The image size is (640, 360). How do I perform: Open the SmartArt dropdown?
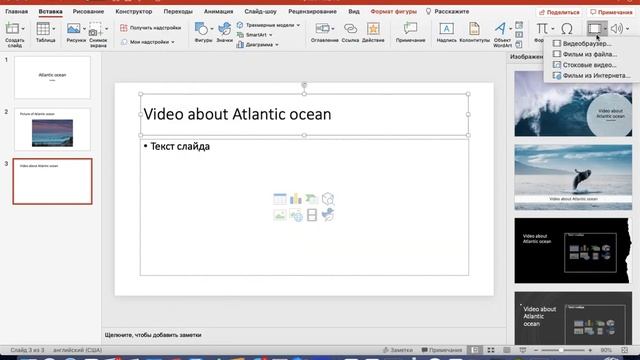255,35
